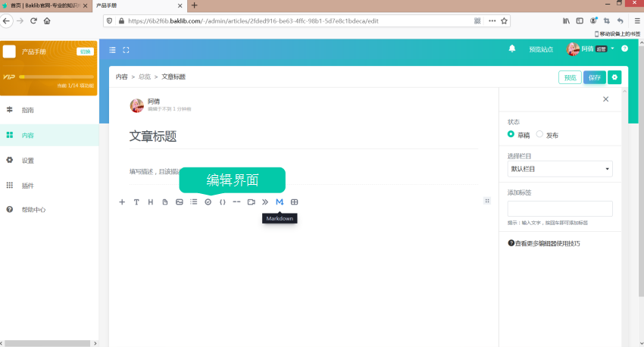
Task: Close the right settings panel
Action: pyautogui.click(x=606, y=99)
